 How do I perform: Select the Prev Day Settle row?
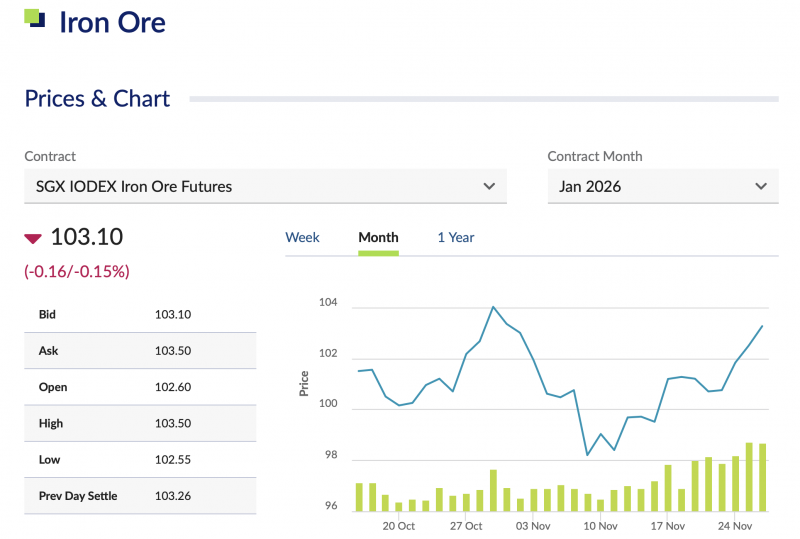pyautogui.click(x=140, y=496)
